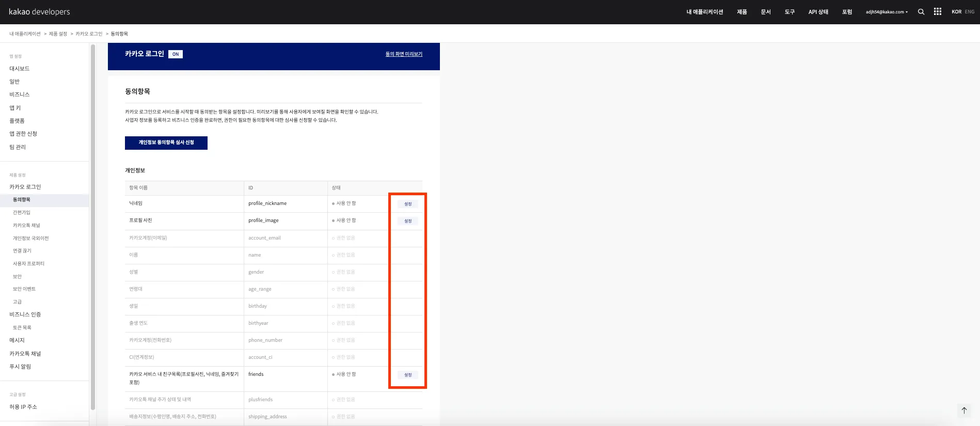The height and width of the screenshot is (426, 980).
Task: Click the shipping_address ID cell
Action: (x=286, y=417)
